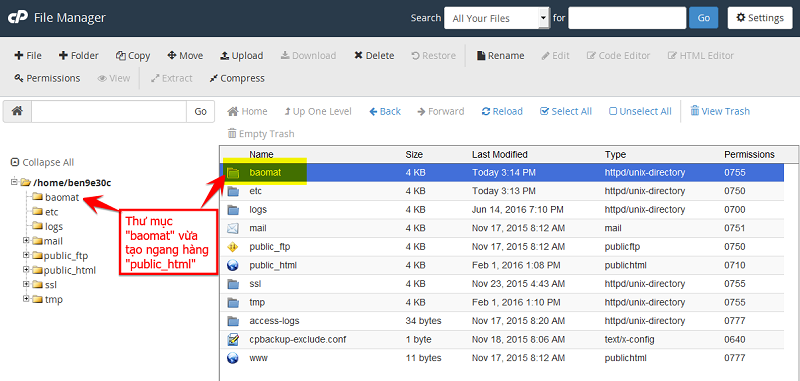
Task: Expand the mail tree node
Action: pyautogui.click(x=26, y=240)
